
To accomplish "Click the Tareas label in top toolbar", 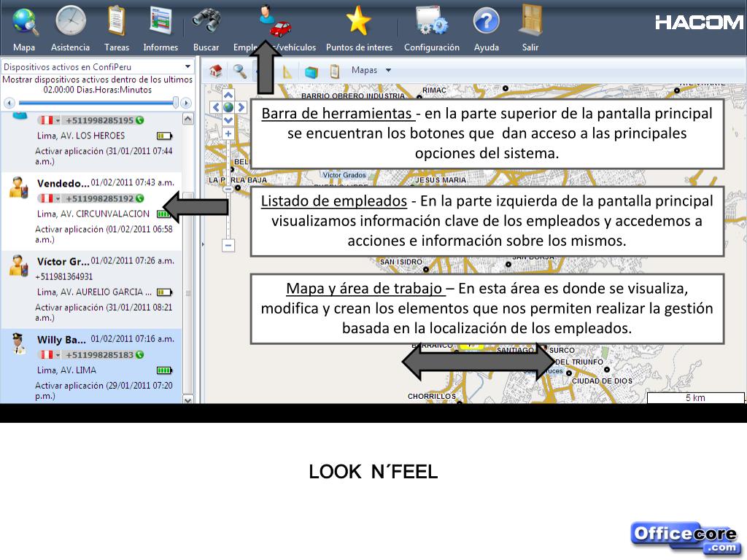I will coord(117,47).
